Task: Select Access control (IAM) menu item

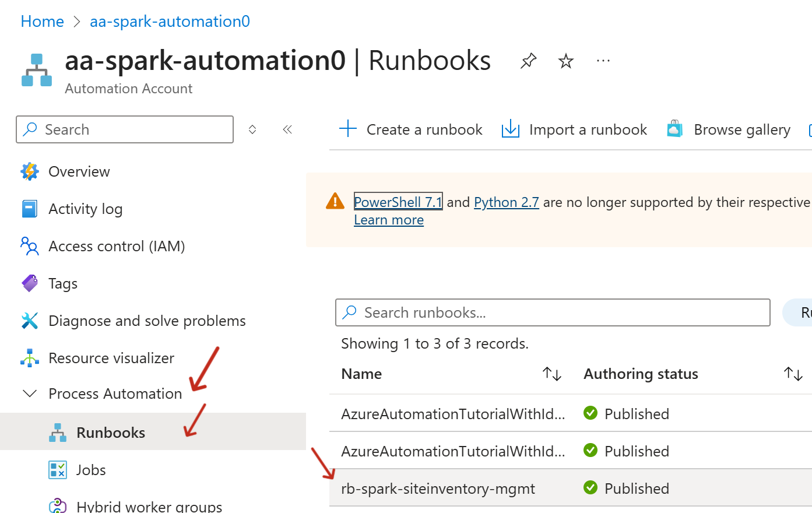Action: [x=117, y=246]
